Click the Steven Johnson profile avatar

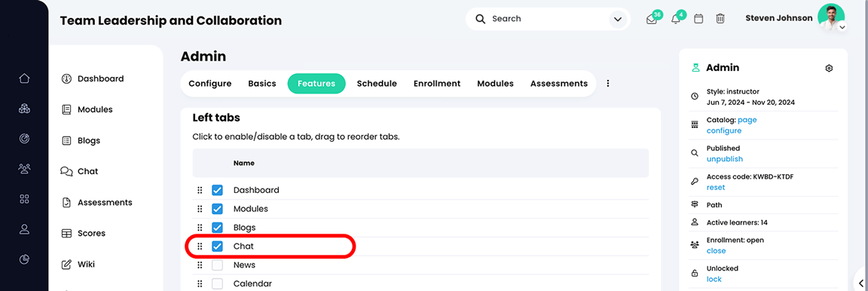(x=831, y=18)
